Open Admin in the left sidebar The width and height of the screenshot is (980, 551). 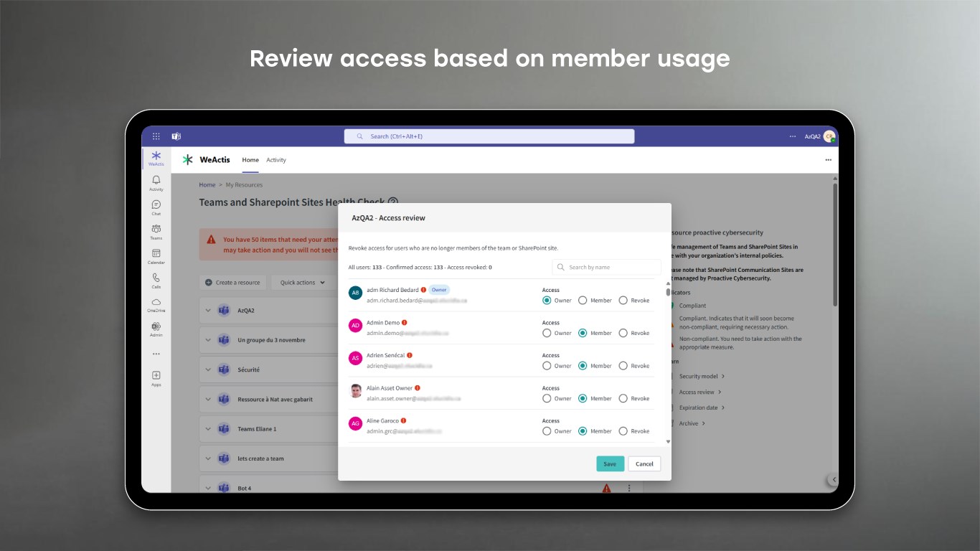(x=156, y=329)
